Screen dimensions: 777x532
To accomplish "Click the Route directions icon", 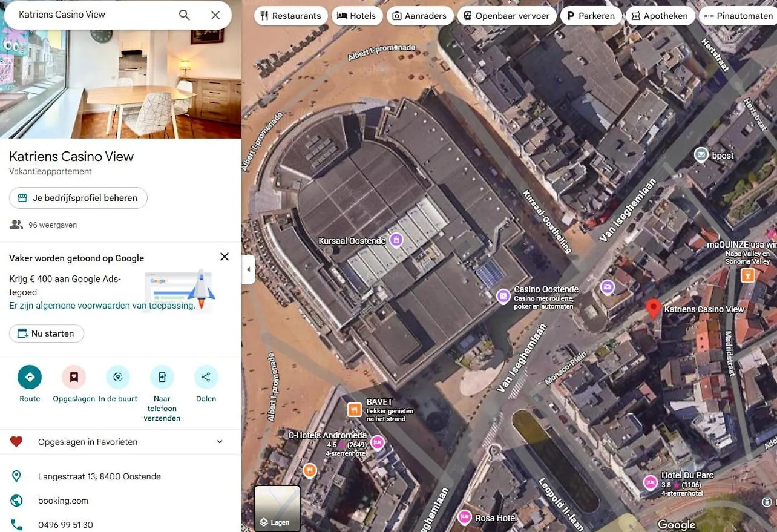I will pos(30,377).
